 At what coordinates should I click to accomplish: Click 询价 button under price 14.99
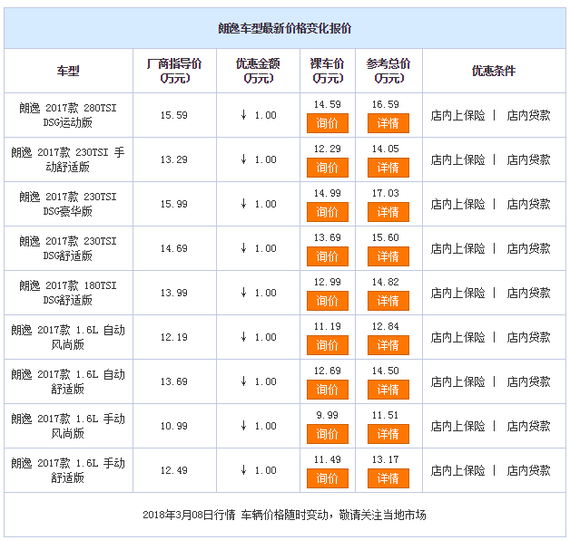click(x=328, y=212)
